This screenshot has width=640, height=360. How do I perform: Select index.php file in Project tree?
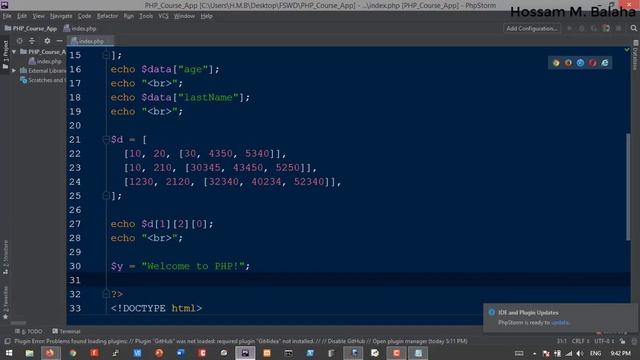coord(45,61)
